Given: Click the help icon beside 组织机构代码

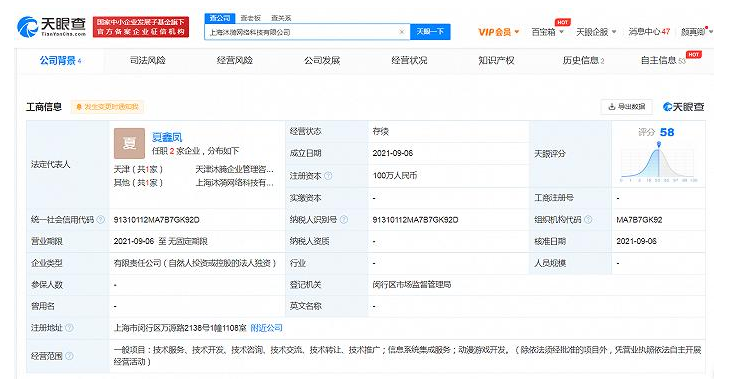Looking at the screenshot, I should tap(588, 220).
